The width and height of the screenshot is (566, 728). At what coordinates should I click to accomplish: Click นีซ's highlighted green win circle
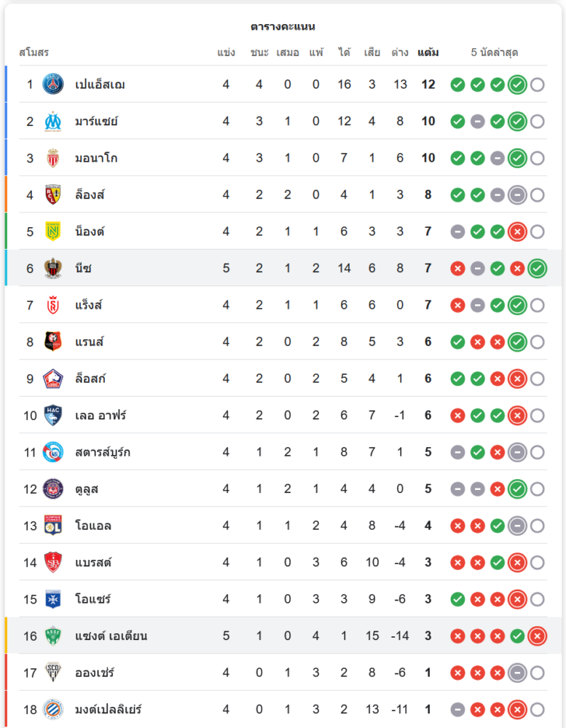tap(537, 269)
